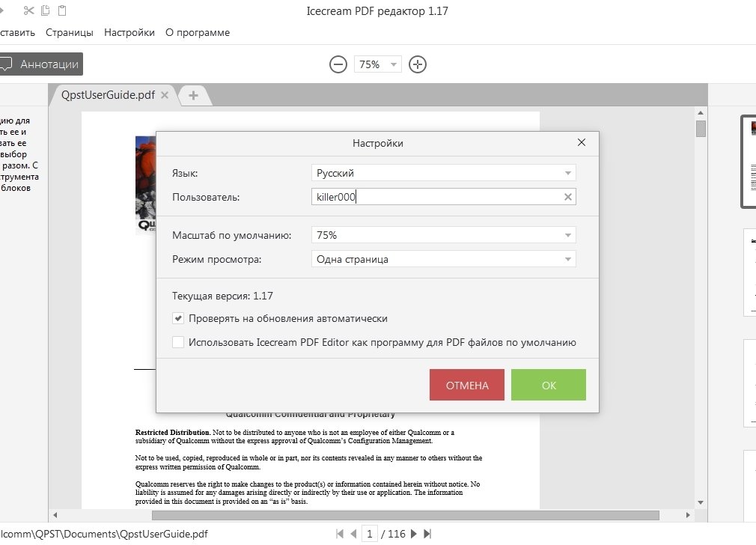756x545 pixels.
Task: Open the Страницы menu
Action: tap(70, 32)
